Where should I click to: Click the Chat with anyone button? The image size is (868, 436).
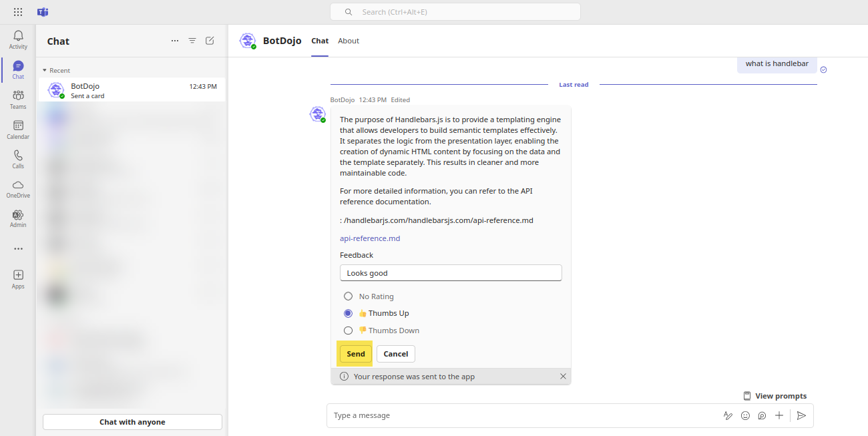click(x=132, y=422)
